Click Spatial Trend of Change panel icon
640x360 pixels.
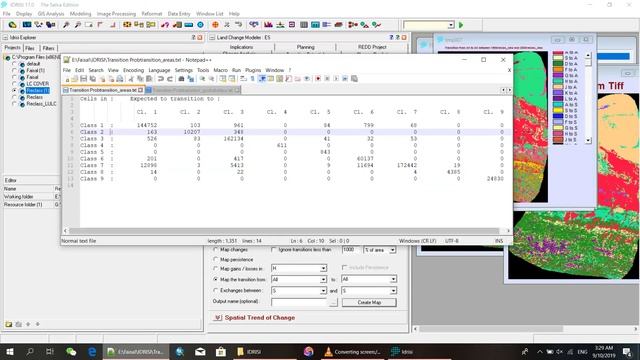tap(218, 318)
